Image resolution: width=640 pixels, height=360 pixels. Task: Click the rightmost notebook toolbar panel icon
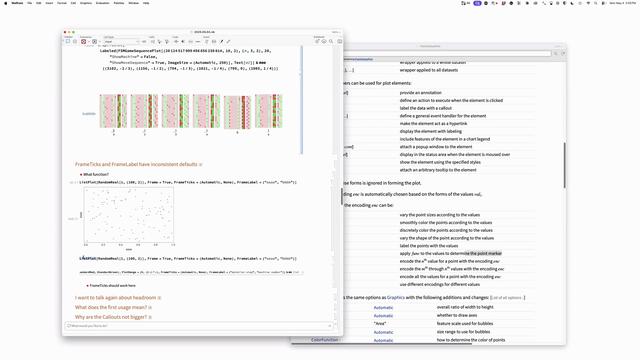click(340, 41)
